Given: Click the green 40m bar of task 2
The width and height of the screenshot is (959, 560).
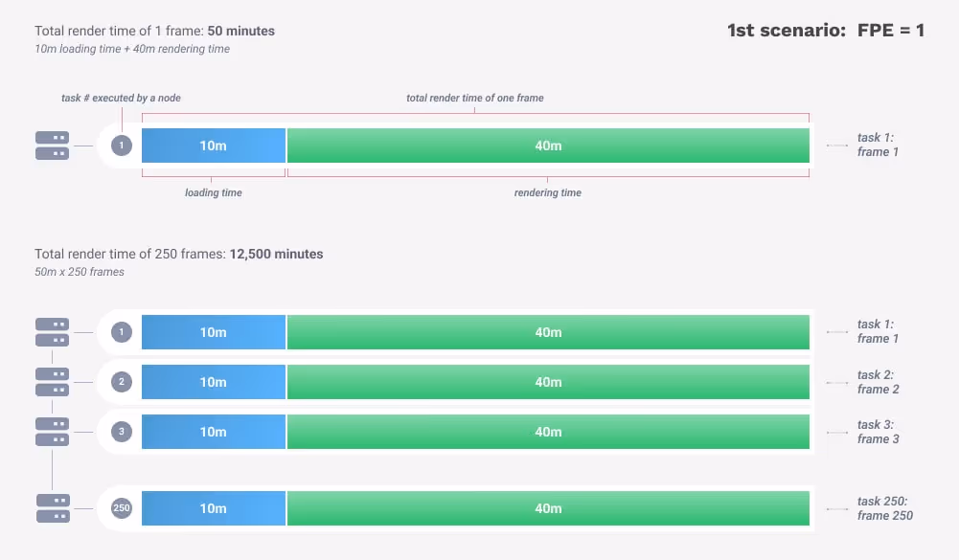Looking at the screenshot, I should point(548,382).
